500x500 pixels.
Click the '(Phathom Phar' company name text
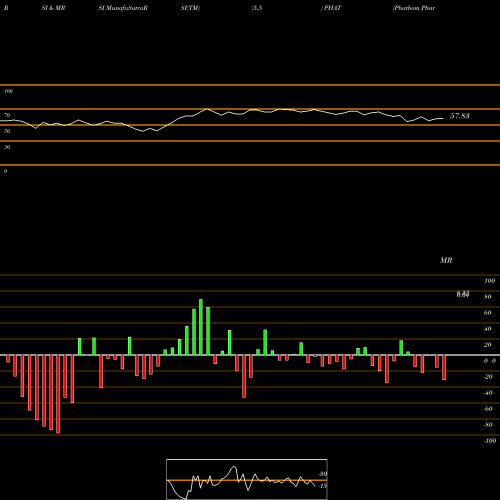[x=414, y=8]
